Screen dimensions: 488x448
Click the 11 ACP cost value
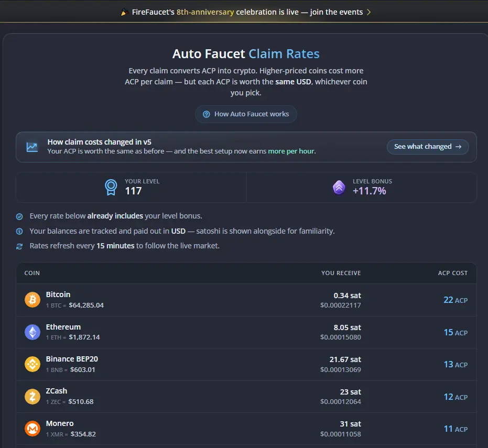tap(456, 429)
